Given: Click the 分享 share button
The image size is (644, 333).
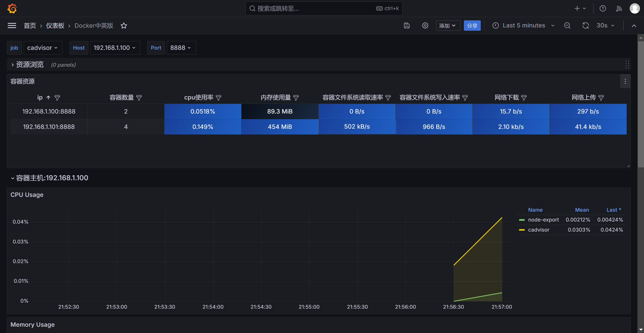Looking at the screenshot, I should 472,26.
